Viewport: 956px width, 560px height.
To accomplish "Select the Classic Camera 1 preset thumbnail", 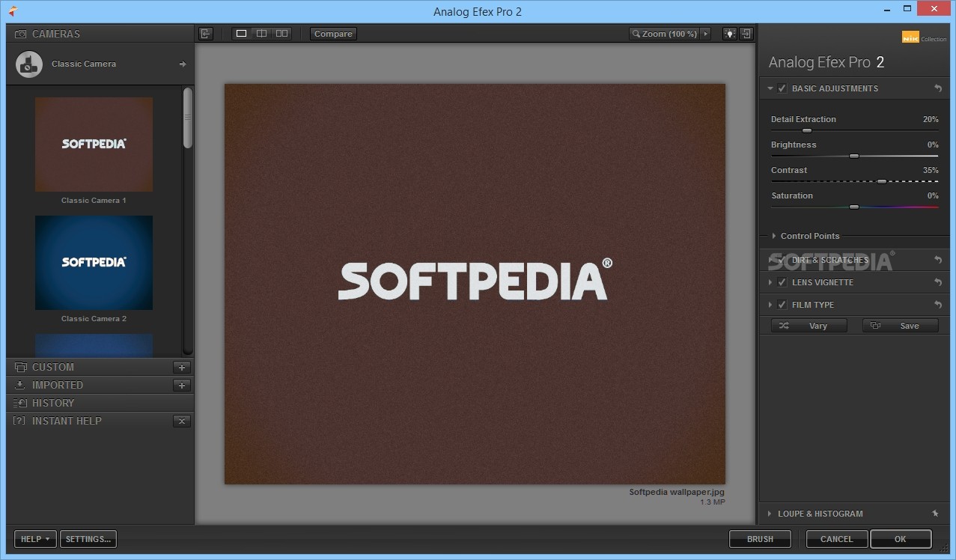I will point(94,144).
